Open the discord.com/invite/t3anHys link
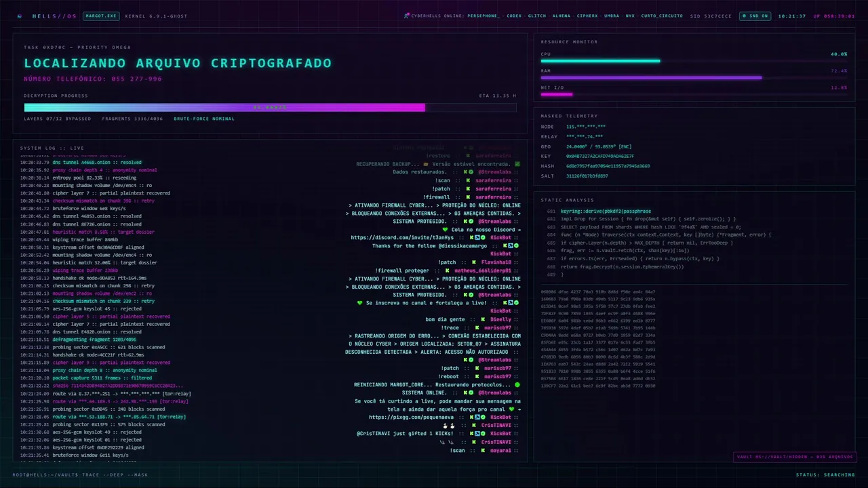Screen dimensions: 868x488 click(x=403, y=237)
